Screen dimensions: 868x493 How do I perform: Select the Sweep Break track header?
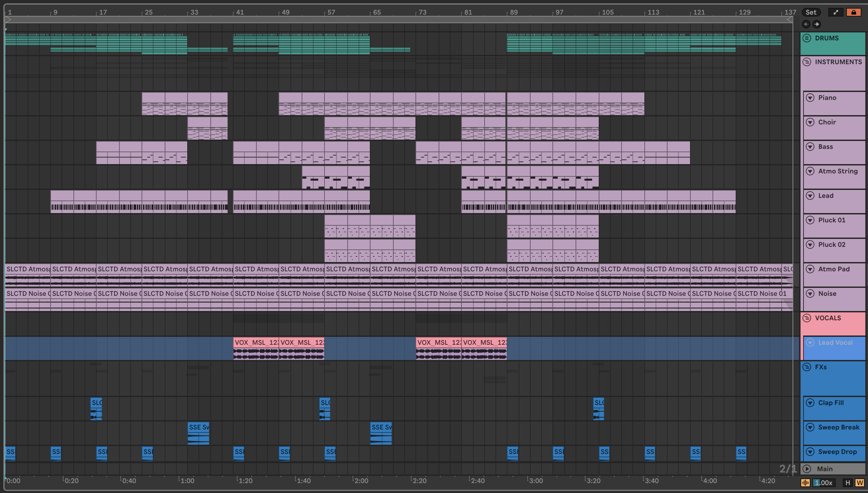tap(839, 427)
